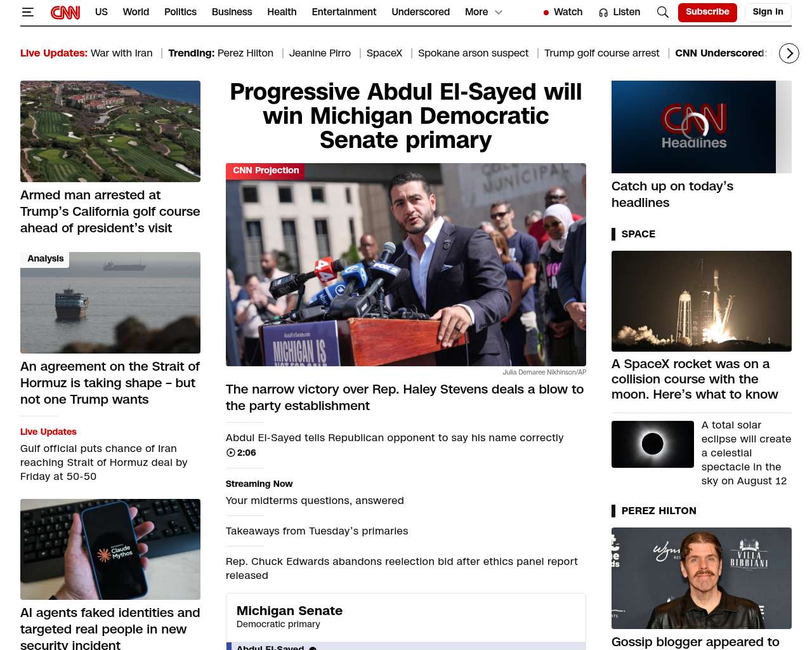This screenshot has width=812, height=650.
Task: Play the 2:06 video clip
Action: pyautogui.click(x=241, y=453)
